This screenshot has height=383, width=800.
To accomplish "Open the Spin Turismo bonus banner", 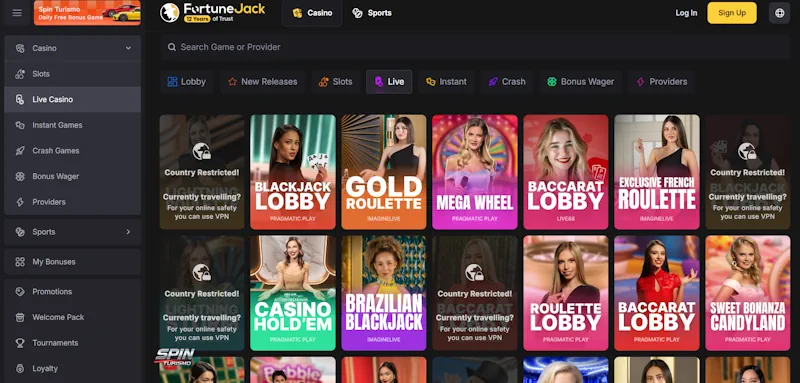I will click(87, 13).
